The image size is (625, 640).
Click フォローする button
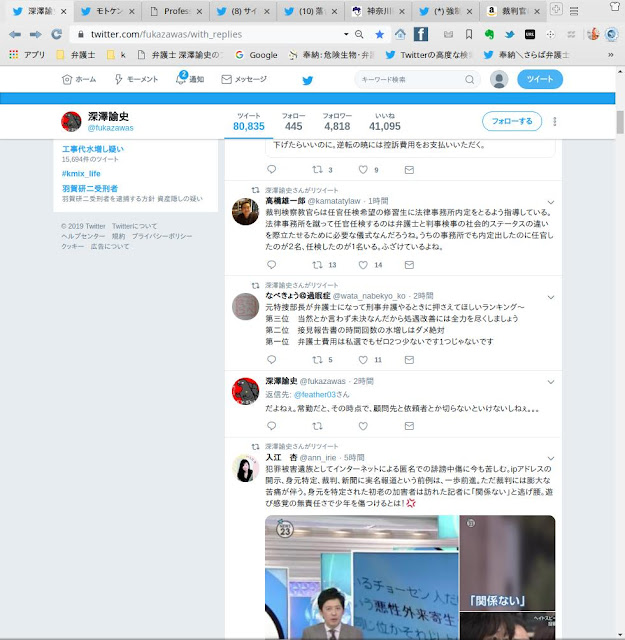click(512, 121)
